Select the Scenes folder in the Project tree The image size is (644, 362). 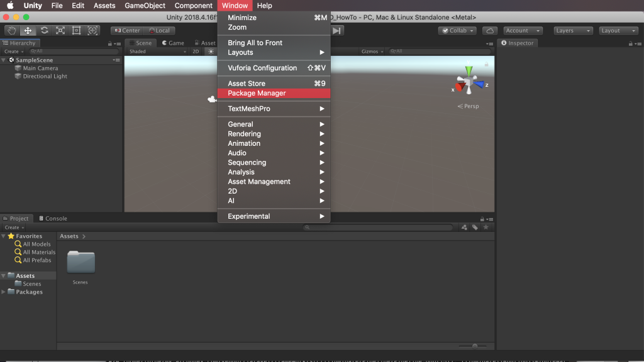click(x=28, y=283)
